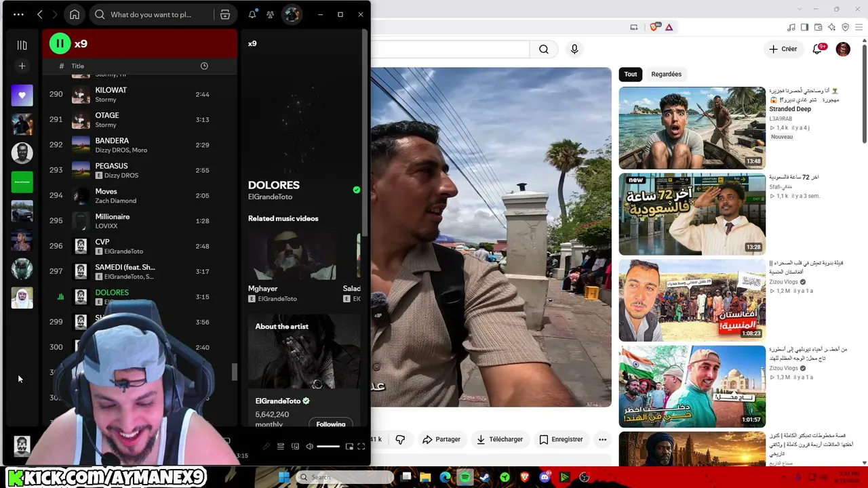Image resolution: width=868 pixels, height=488 pixels.
Task: Click Télécharger under the video
Action: (499, 439)
